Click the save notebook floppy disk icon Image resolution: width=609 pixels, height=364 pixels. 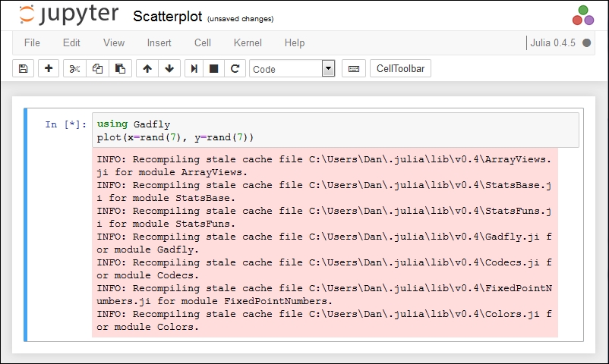tap(24, 69)
